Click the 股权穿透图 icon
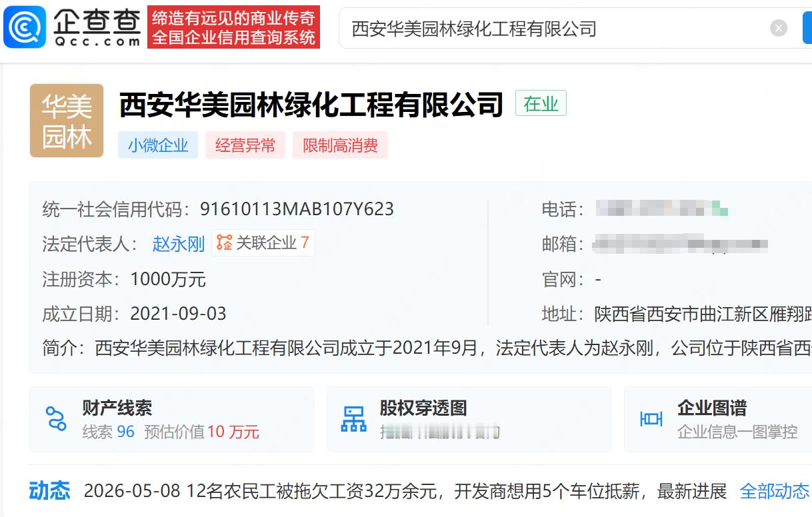The width and height of the screenshot is (812, 517). (353, 419)
